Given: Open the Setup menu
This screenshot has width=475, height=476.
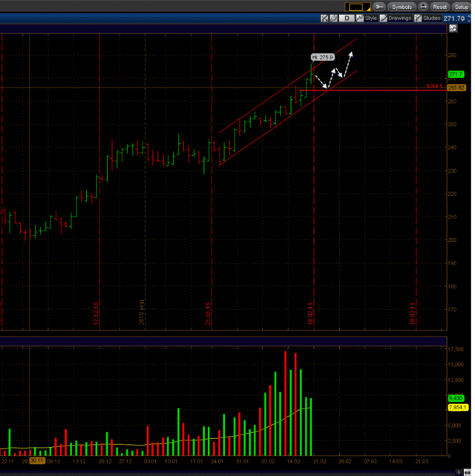Looking at the screenshot, I should tap(462, 7).
